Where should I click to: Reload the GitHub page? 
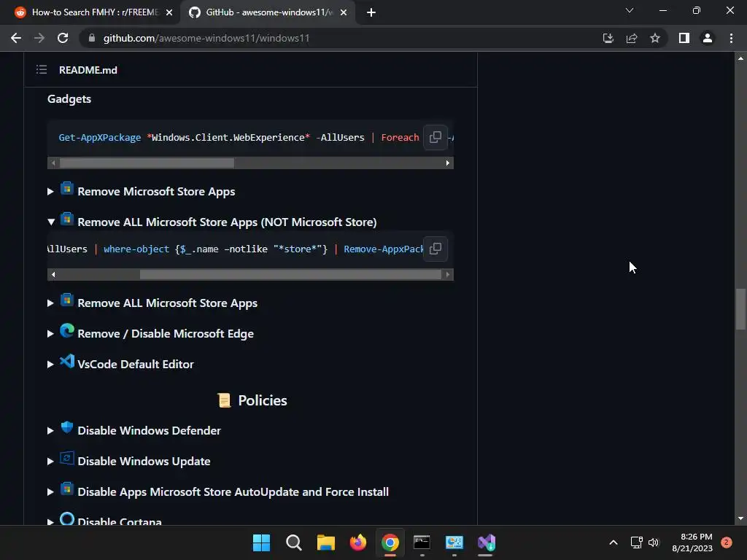tap(63, 38)
